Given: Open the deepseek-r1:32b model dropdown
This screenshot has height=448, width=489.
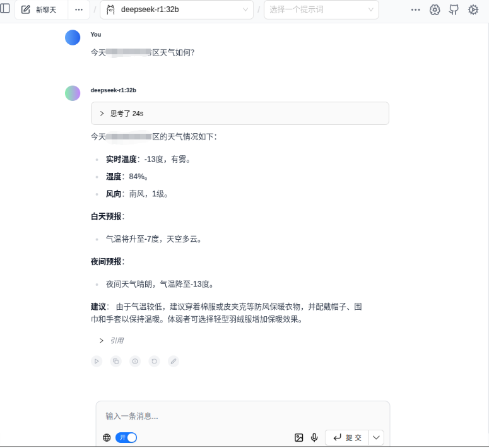Looking at the screenshot, I should tap(177, 9).
